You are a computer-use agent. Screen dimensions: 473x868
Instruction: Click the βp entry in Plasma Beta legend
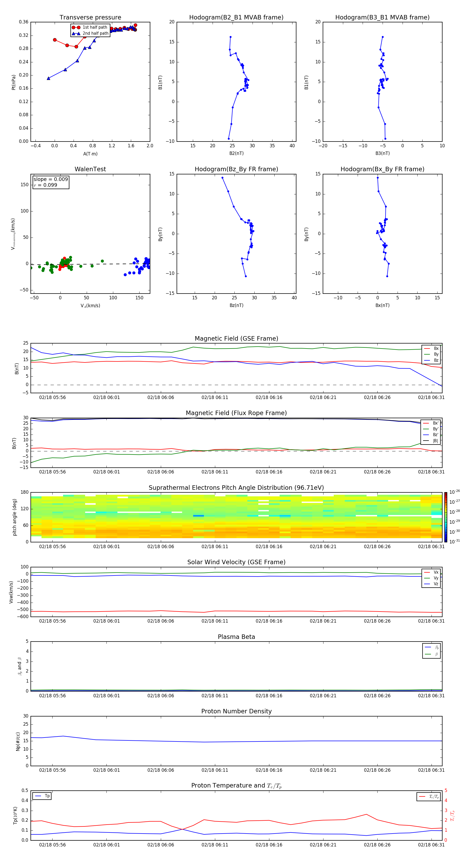click(x=431, y=647)
